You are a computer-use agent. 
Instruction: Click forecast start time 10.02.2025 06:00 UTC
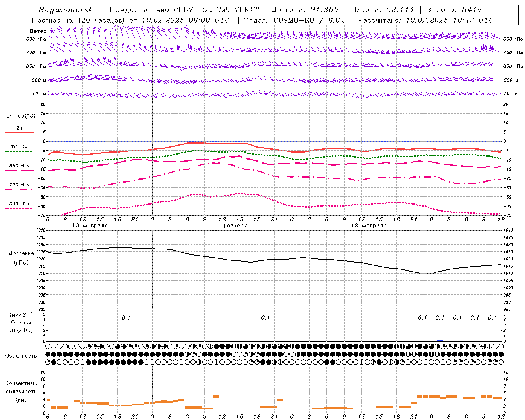pos(185,20)
